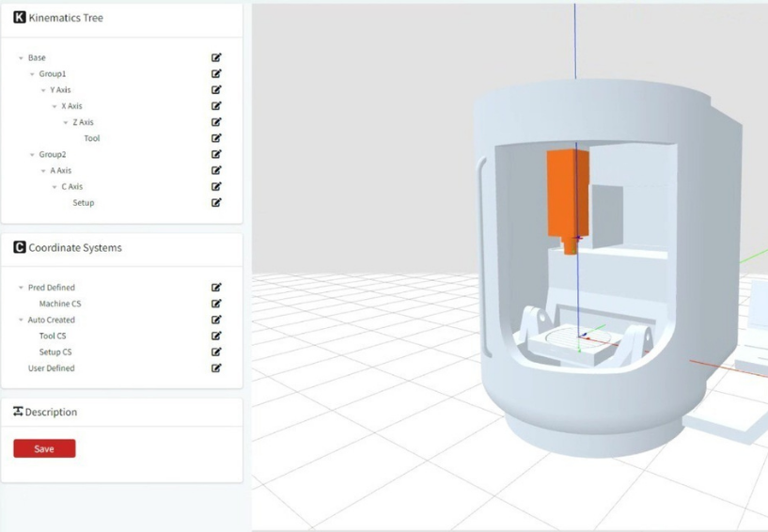The width and height of the screenshot is (768, 532).
Task: Edit the A Axis kinematics entry
Action: pos(216,170)
